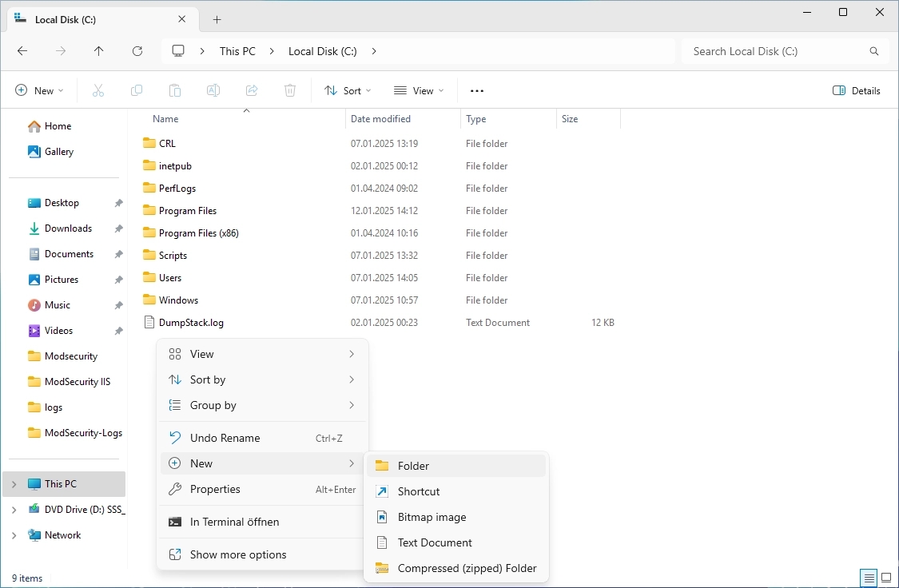This screenshot has height=588, width=899.
Task: Open the Sort dropdown in toolbar
Action: pos(348,91)
